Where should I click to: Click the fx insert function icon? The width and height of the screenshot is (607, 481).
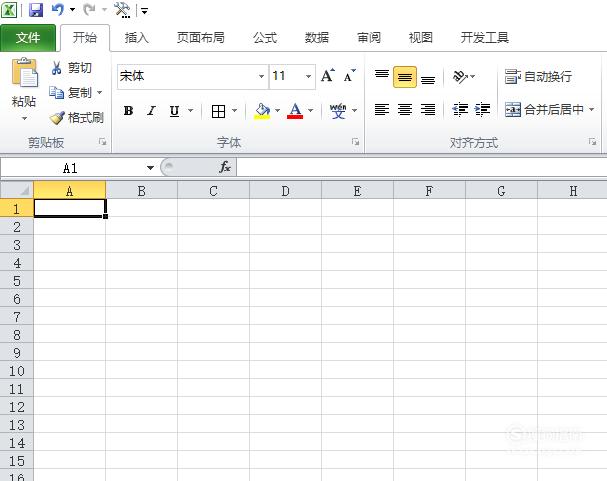[x=225, y=167]
